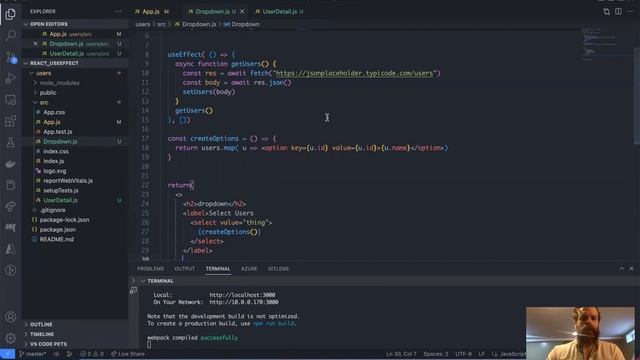Image resolution: width=640 pixels, height=360 pixels.
Task: Open the Search view in activity bar
Action: pos(11,36)
